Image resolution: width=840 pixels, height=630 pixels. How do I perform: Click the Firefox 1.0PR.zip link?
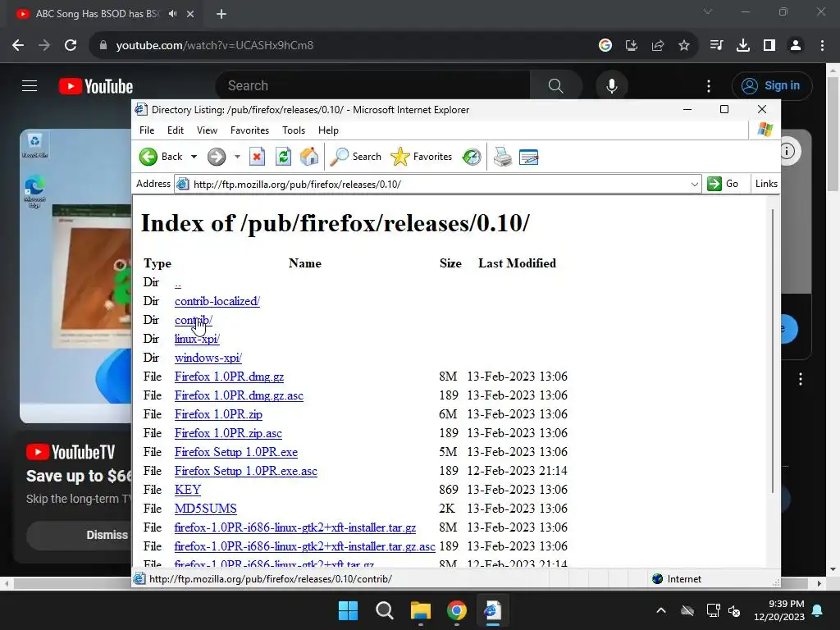(218, 414)
